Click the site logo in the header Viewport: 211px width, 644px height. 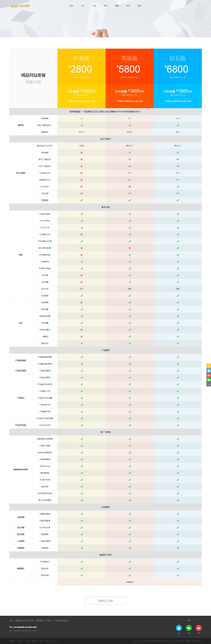coord(20,6)
